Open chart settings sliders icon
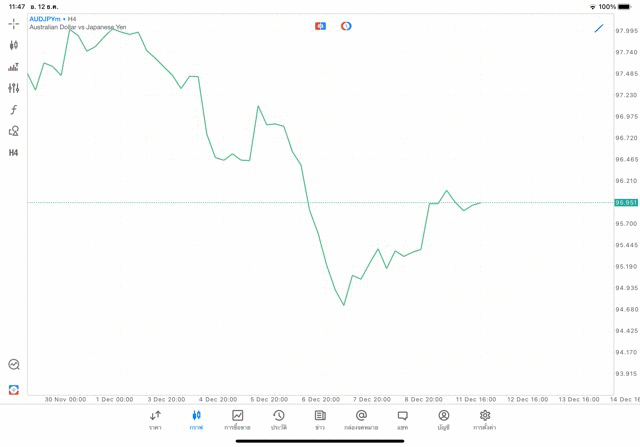 (13, 88)
